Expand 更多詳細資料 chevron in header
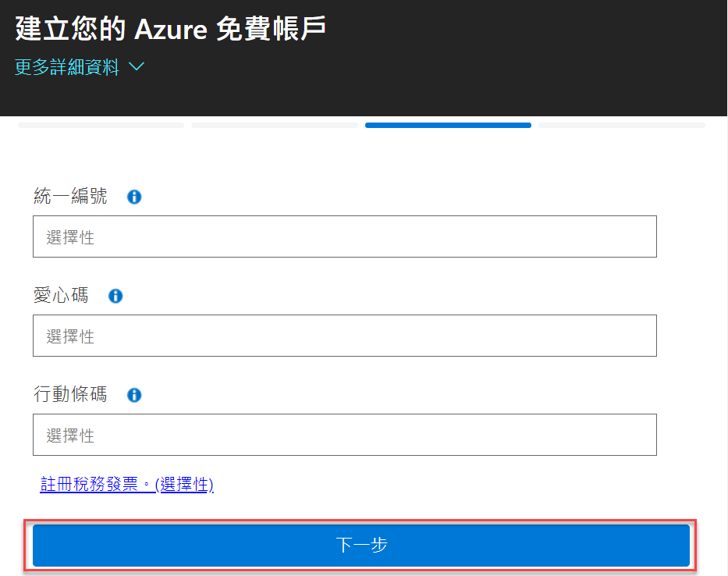This screenshot has width=728, height=576. pyautogui.click(x=137, y=67)
